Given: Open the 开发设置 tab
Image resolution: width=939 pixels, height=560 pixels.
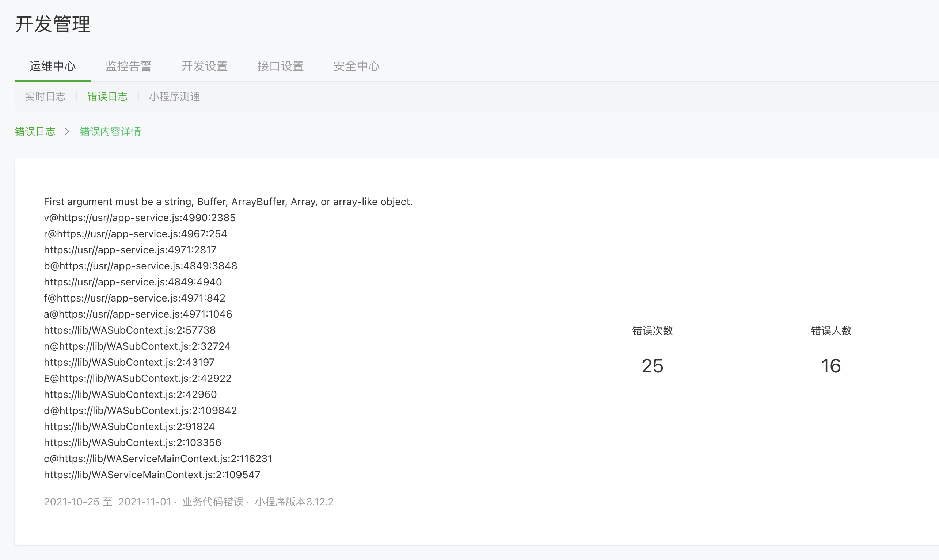Looking at the screenshot, I should point(204,66).
